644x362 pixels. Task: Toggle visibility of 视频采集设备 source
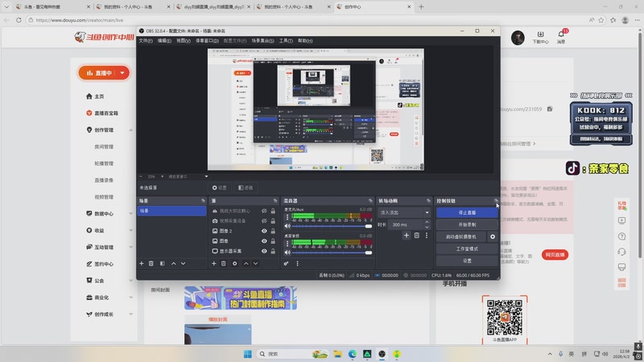(x=264, y=220)
